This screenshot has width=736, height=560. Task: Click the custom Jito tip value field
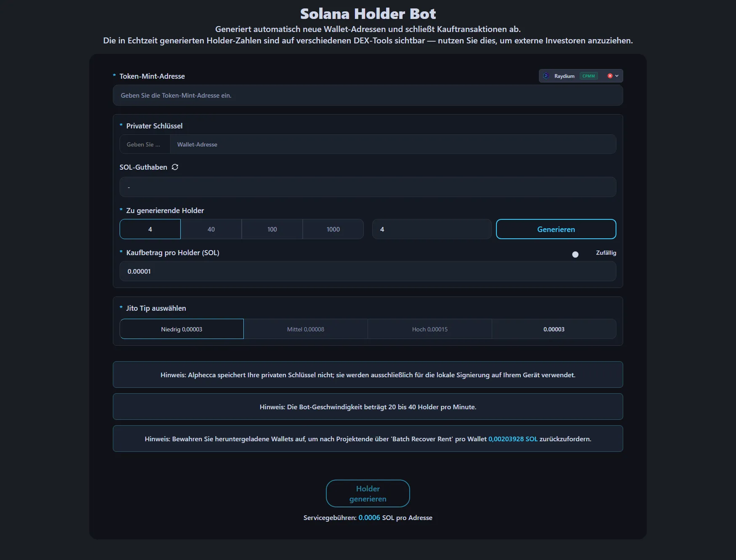(554, 329)
